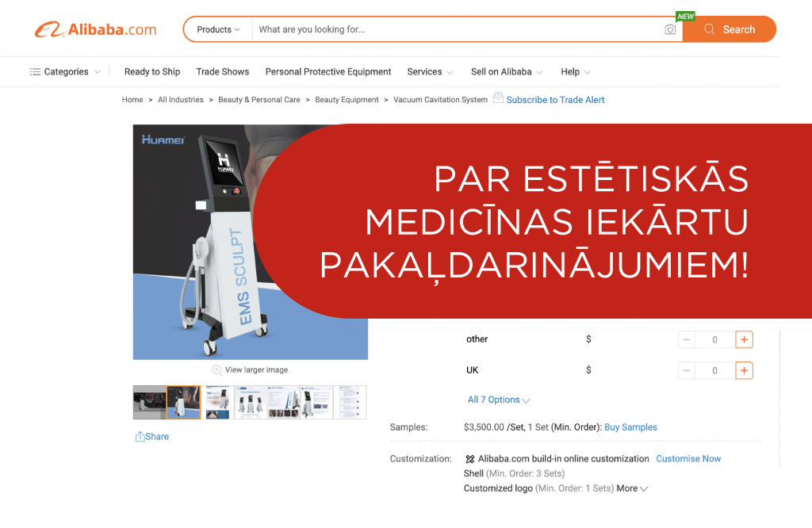
Task: Open Beauty & Personal Care breadcrumb
Action: pyautogui.click(x=259, y=100)
